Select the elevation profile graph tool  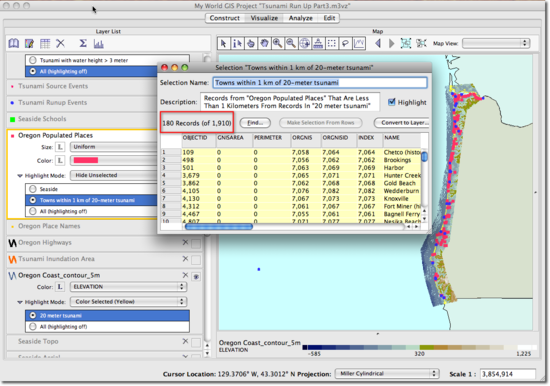point(359,43)
